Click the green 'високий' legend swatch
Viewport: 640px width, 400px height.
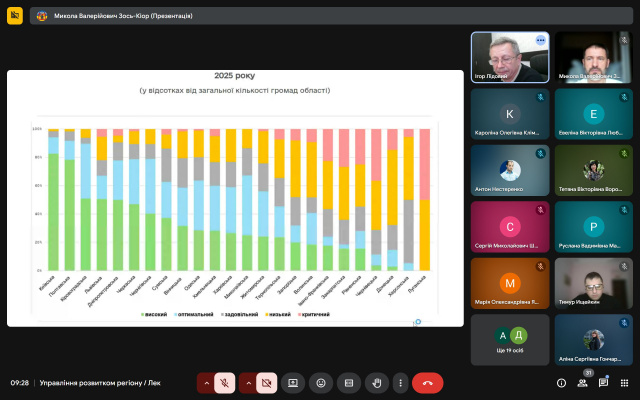coord(141,314)
